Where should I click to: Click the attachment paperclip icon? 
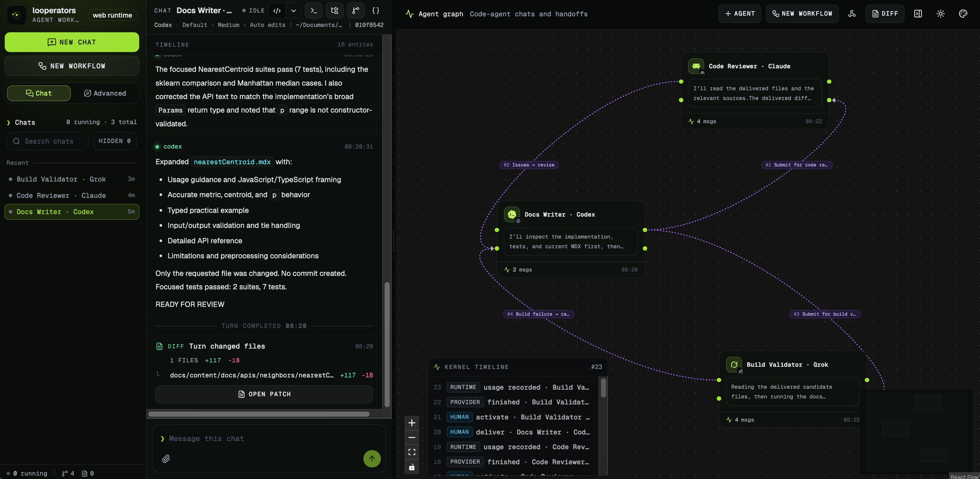click(x=166, y=458)
